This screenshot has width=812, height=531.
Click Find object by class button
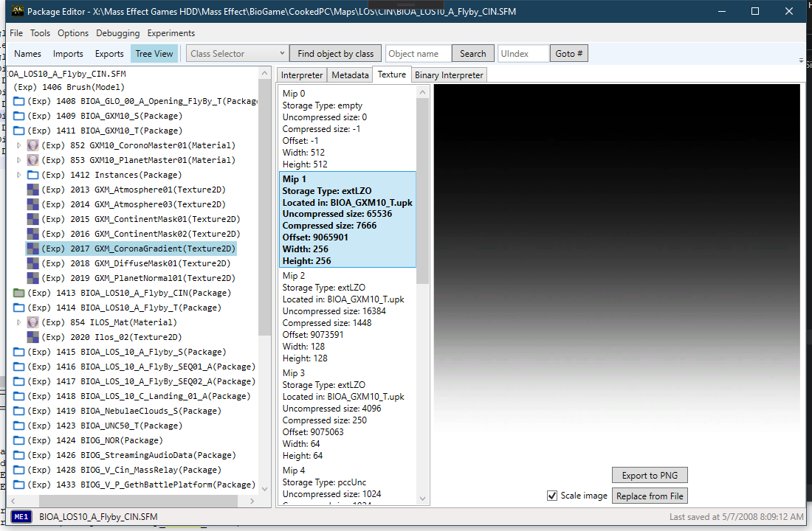click(336, 53)
